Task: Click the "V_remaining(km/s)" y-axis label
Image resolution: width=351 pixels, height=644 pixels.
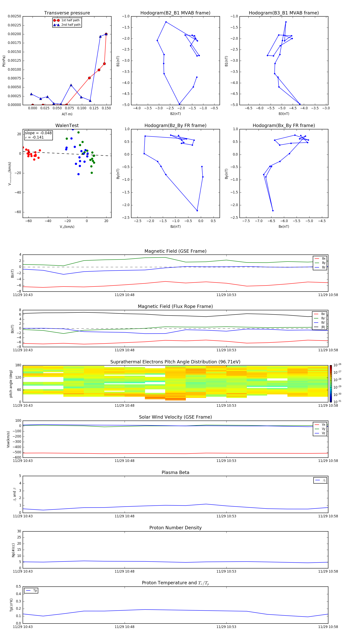Action: [x=10, y=173]
